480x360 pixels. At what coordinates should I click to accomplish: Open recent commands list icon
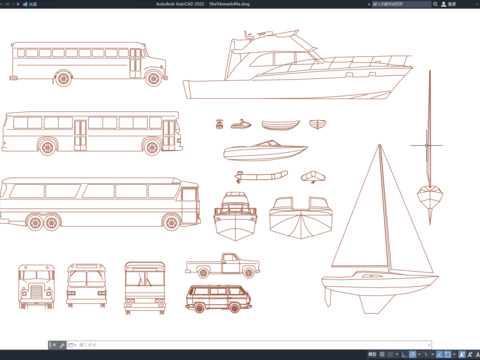(72, 345)
